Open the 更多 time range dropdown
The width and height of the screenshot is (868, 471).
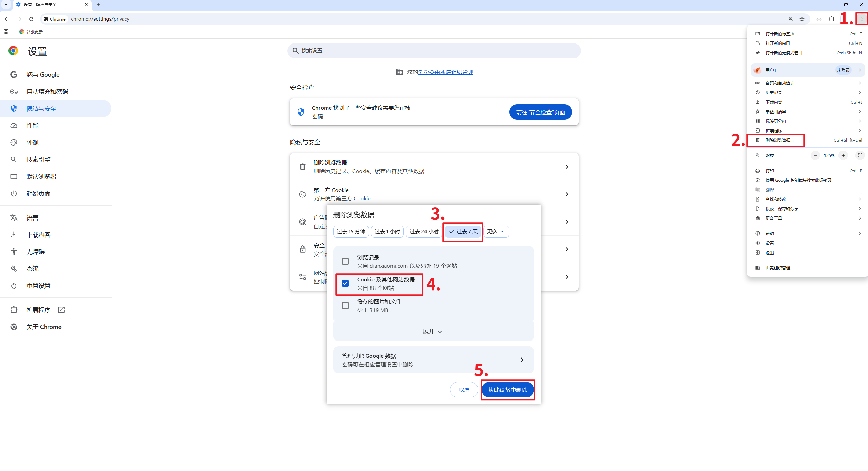pos(496,231)
